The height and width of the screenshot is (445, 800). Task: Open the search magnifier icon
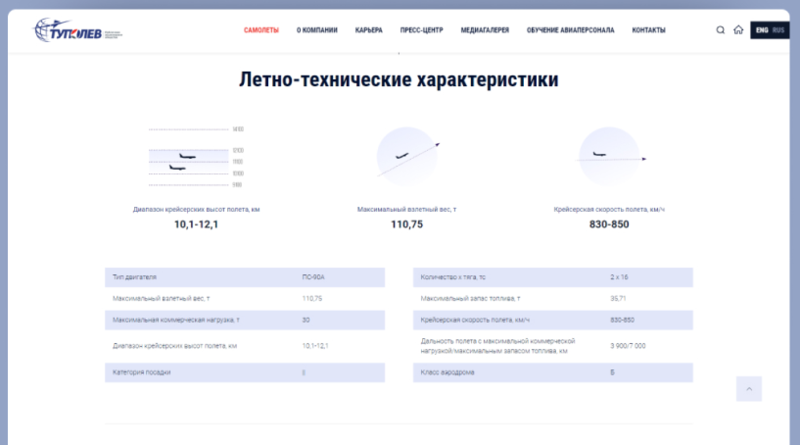720,30
